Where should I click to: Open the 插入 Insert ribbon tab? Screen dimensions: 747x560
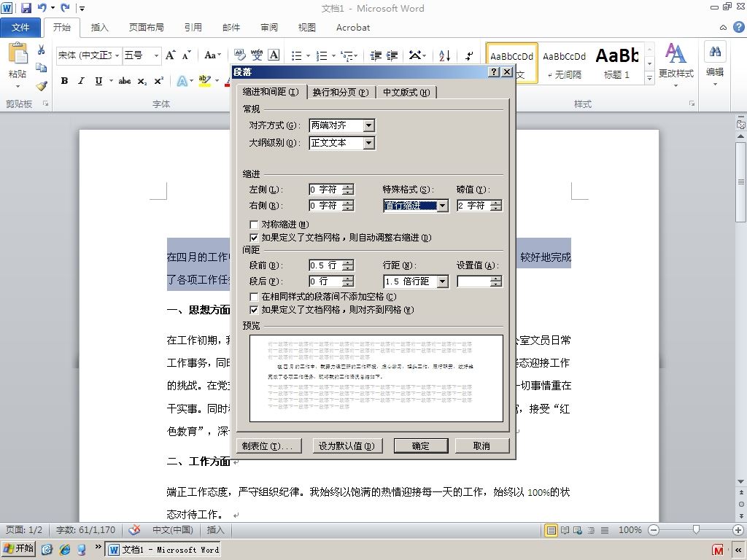99,28
